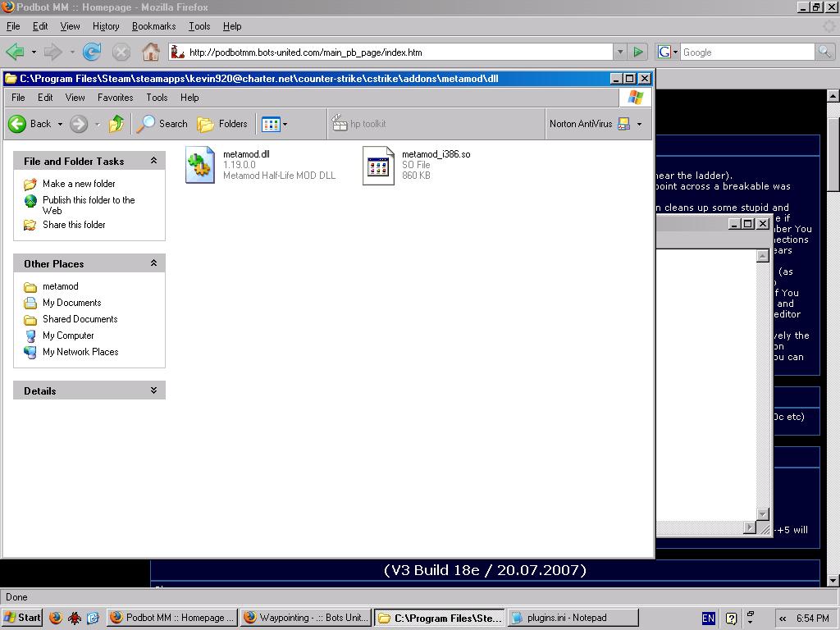The height and width of the screenshot is (630, 840).
Task: Select metamod.dll file icon
Action: pos(200,165)
